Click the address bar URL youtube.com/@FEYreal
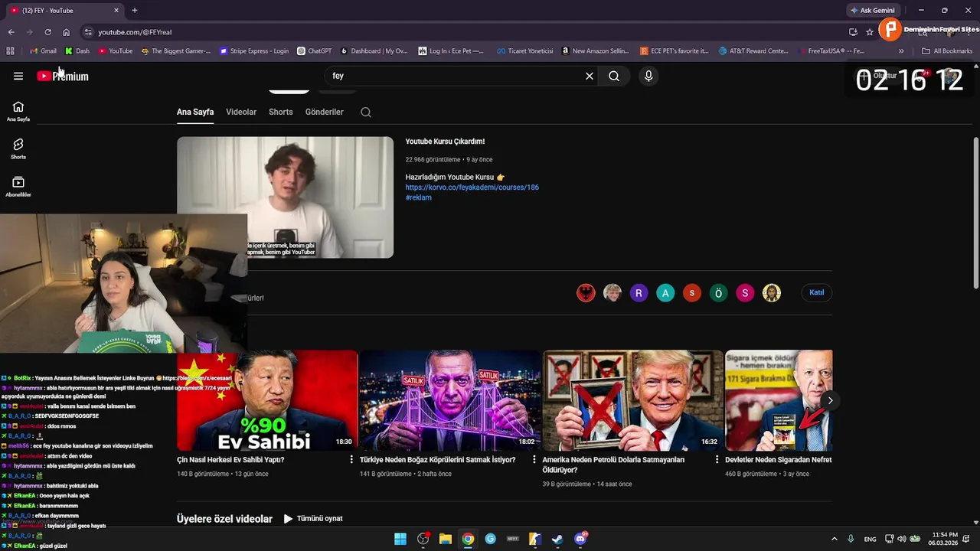 135,32
